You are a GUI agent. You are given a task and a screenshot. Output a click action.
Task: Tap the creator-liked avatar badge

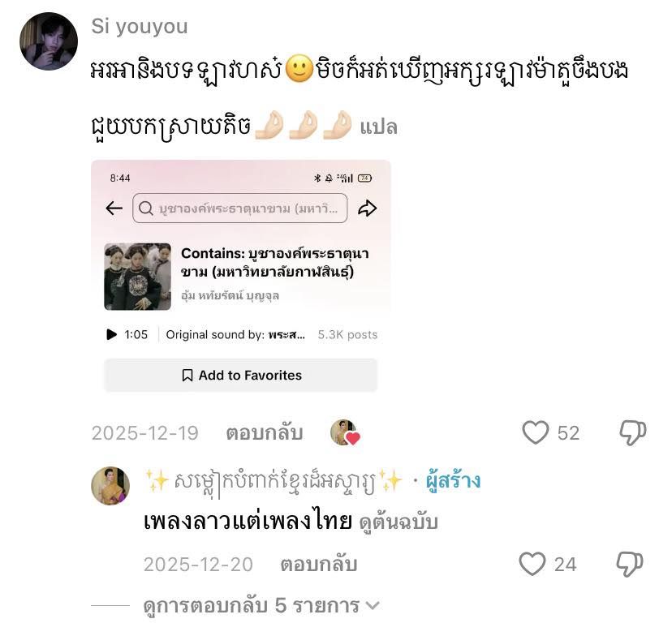tap(345, 432)
